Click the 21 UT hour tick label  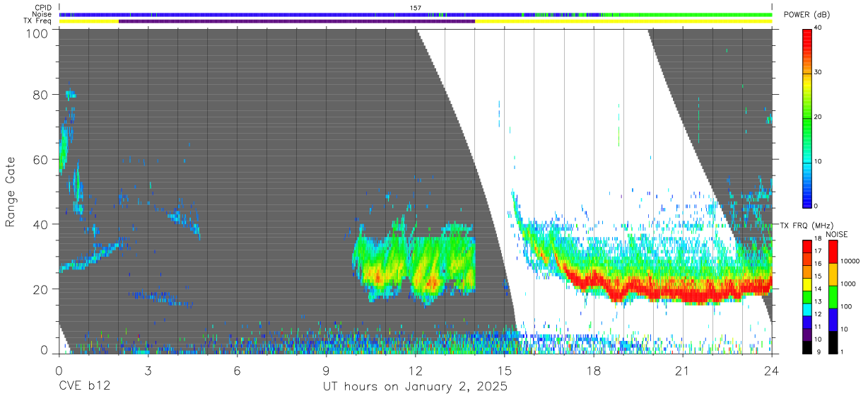683,370
